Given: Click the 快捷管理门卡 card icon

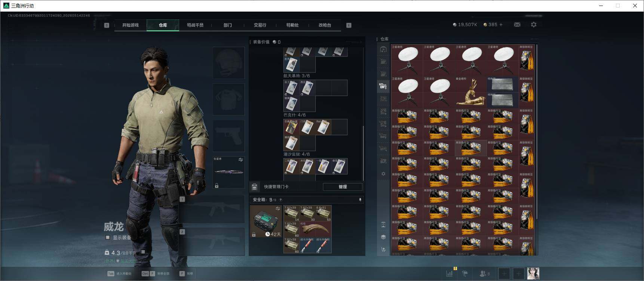Looking at the screenshot, I should [254, 186].
